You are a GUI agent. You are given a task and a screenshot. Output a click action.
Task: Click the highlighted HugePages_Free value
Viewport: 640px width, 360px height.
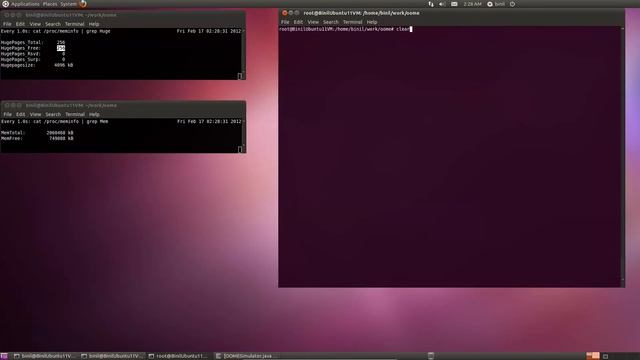tap(61, 48)
